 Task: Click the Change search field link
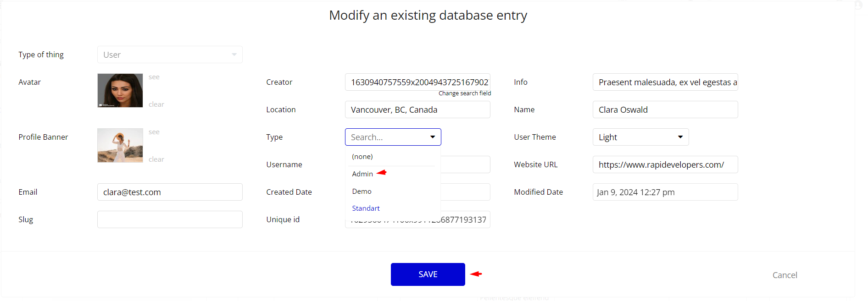[x=464, y=93]
